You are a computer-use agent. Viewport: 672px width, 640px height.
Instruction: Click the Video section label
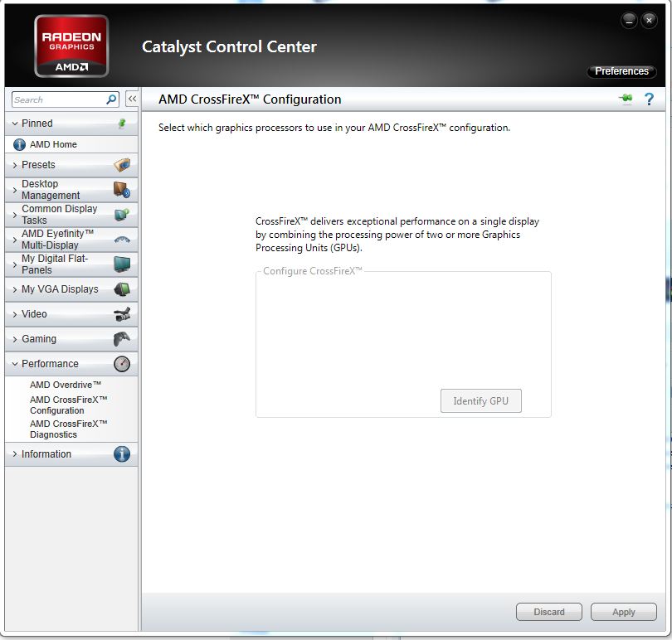34,314
